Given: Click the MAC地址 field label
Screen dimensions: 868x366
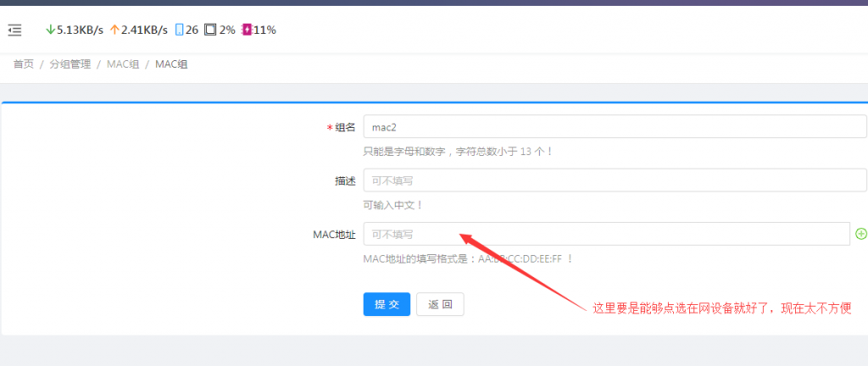Looking at the screenshot, I should coord(334,235).
